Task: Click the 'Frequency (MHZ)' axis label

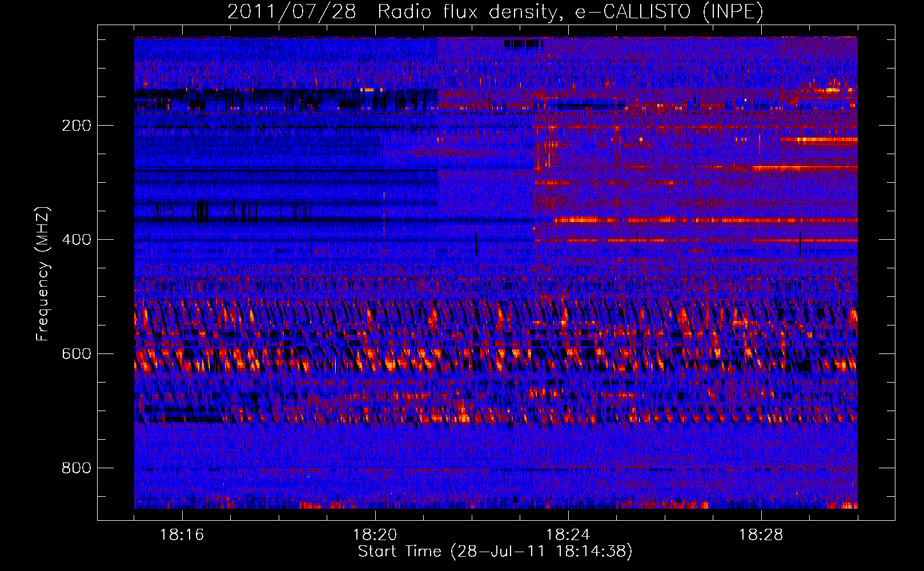Action: pyautogui.click(x=43, y=274)
